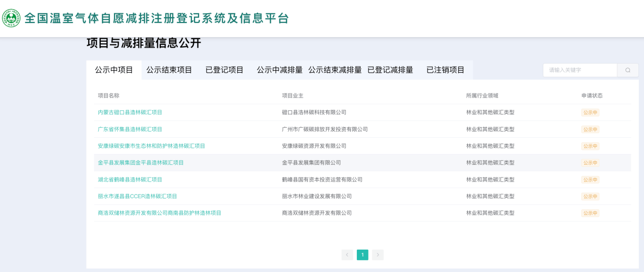This screenshot has height=272, width=644.
Task: Open the 已登记项目 tab
Action: 225,70
